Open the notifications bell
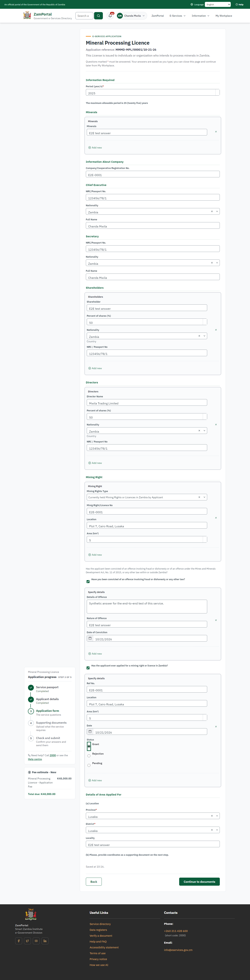The image size is (250, 980). 111,16
